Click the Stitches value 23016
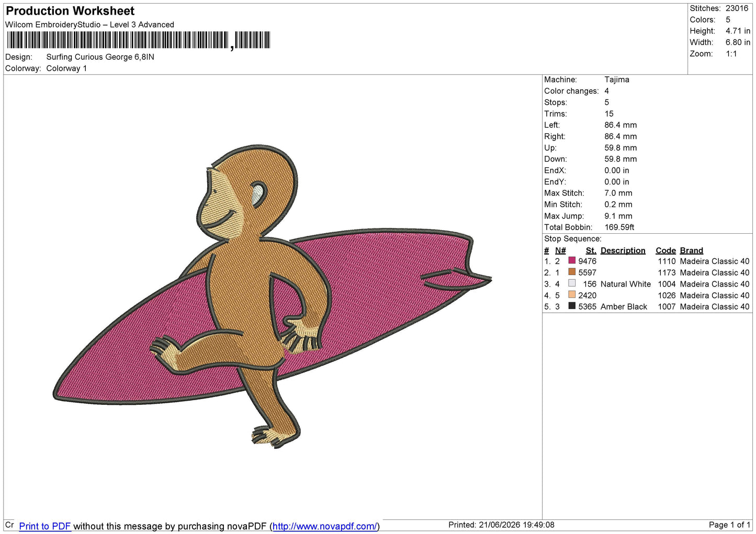 pos(737,8)
